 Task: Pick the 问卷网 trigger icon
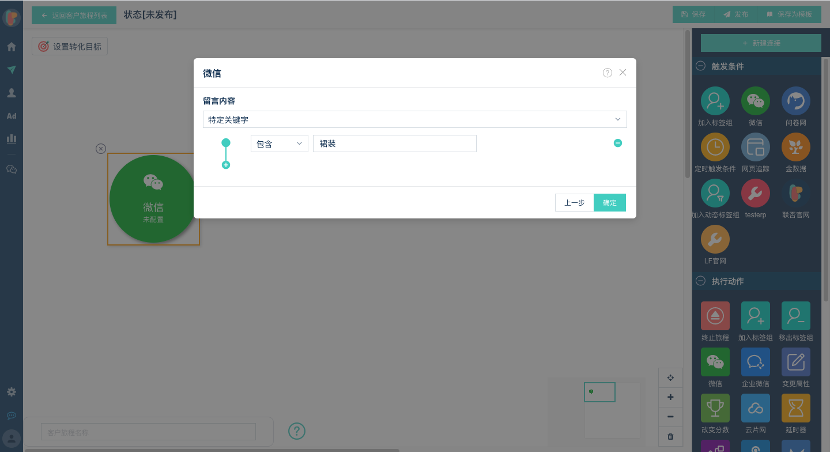[796, 101]
